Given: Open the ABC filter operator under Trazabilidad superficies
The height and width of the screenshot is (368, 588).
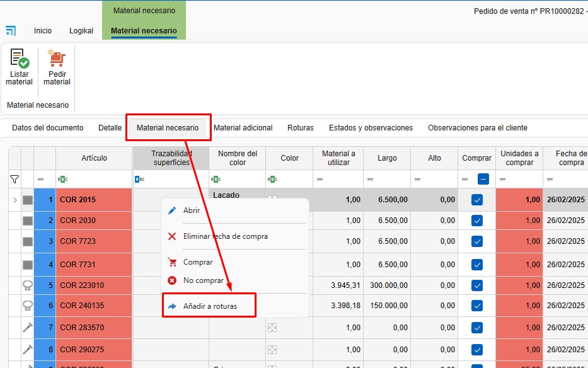Looking at the screenshot, I should (x=139, y=180).
